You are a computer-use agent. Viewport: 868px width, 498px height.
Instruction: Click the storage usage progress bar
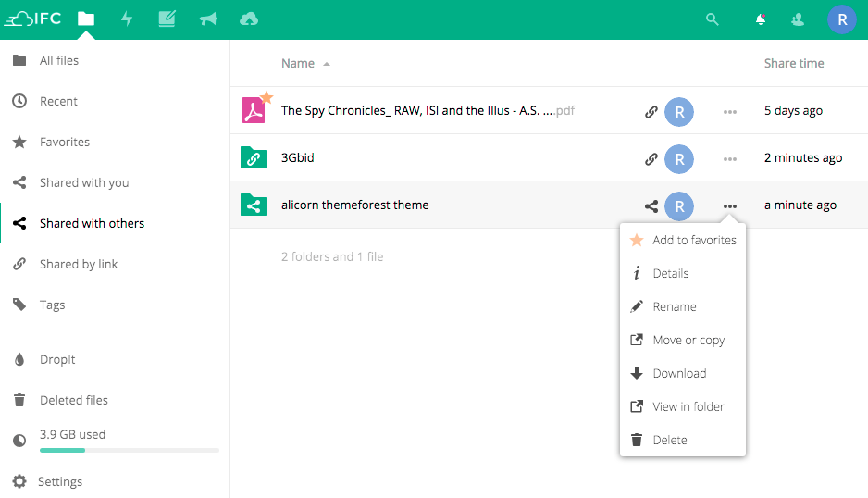click(x=129, y=450)
